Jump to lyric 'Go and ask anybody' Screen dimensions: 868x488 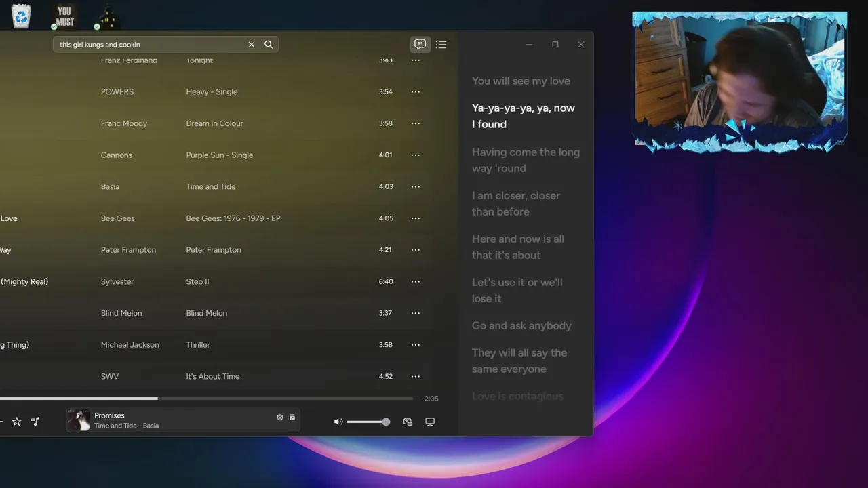click(x=521, y=325)
